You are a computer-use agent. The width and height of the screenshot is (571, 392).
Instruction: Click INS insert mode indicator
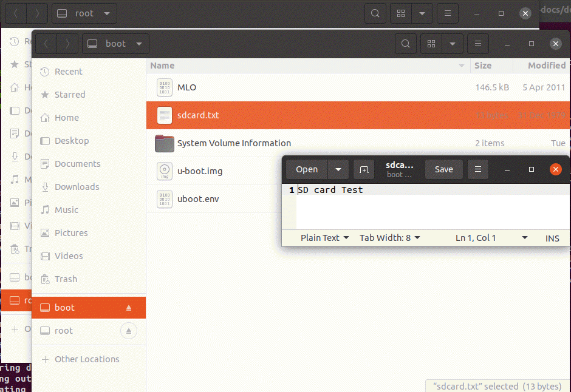pyautogui.click(x=552, y=238)
